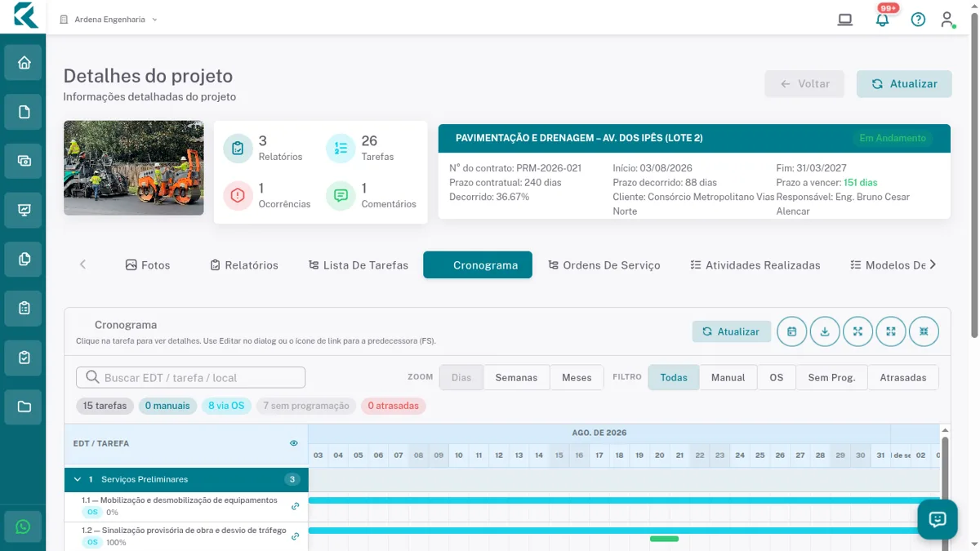Switch to the Atividades Realizadas tab
The height and width of the screenshot is (551, 980).
pyautogui.click(x=755, y=264)
